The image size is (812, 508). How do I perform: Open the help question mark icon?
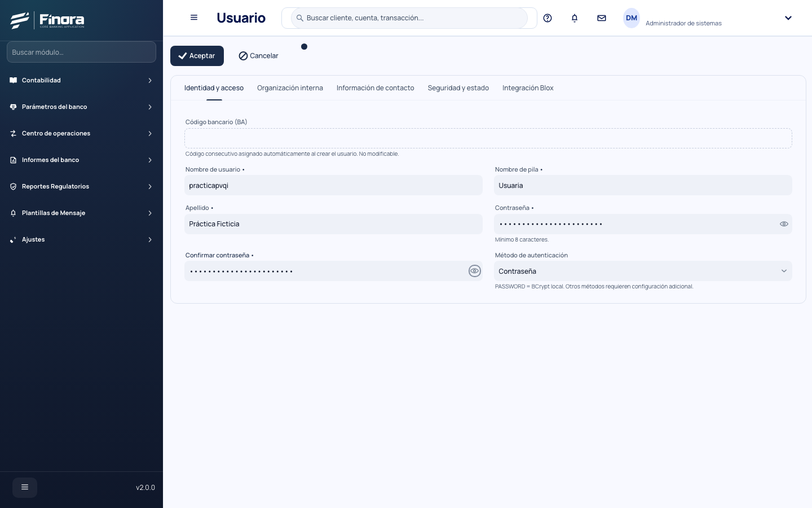tap(548, 18)
